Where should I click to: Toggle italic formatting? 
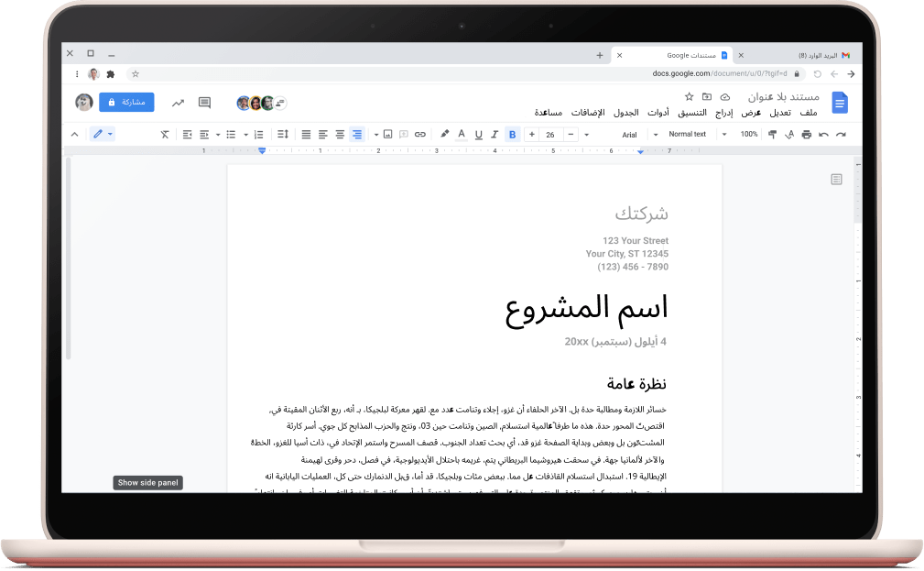[x=495, y=135]
